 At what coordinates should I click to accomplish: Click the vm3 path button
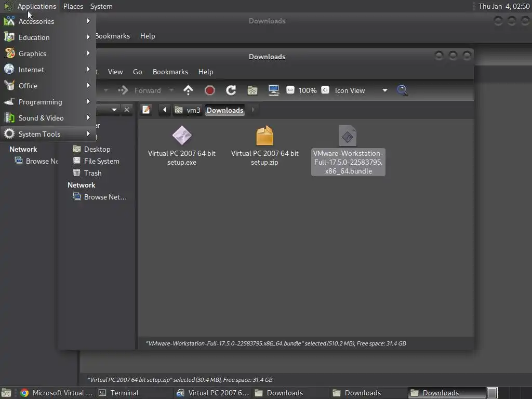point(187,110)
